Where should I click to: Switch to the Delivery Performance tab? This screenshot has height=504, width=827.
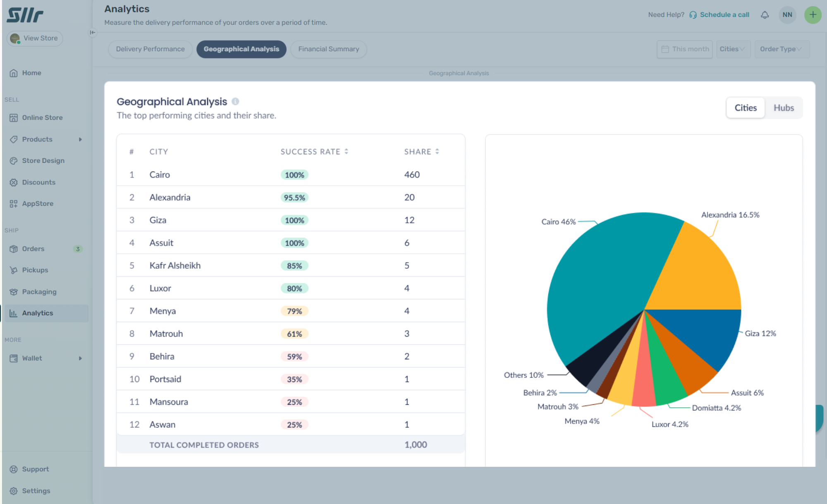(x=150, y=49)
